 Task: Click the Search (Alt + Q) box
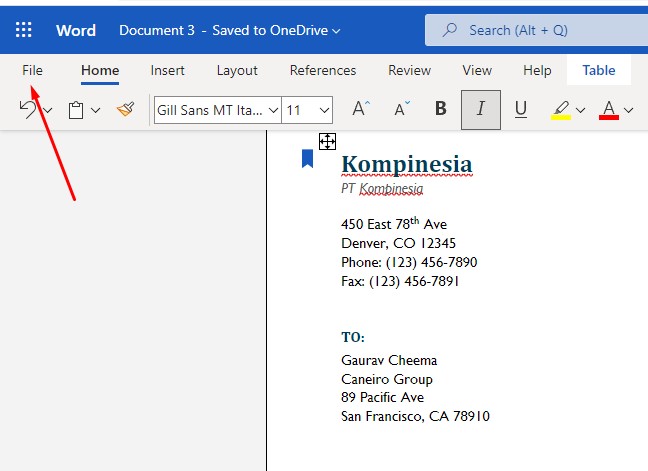[x=536, y=30]
